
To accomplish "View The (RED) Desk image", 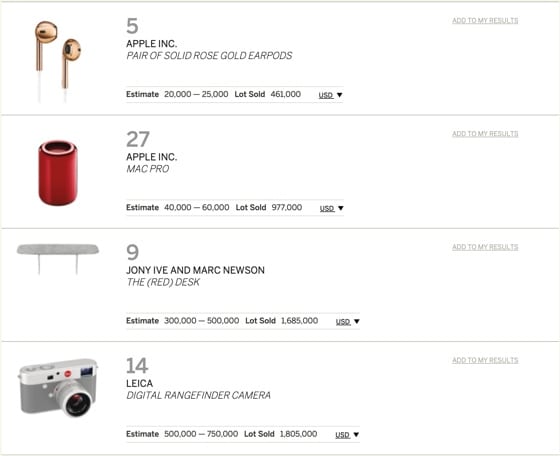I will tap(58, 259).
